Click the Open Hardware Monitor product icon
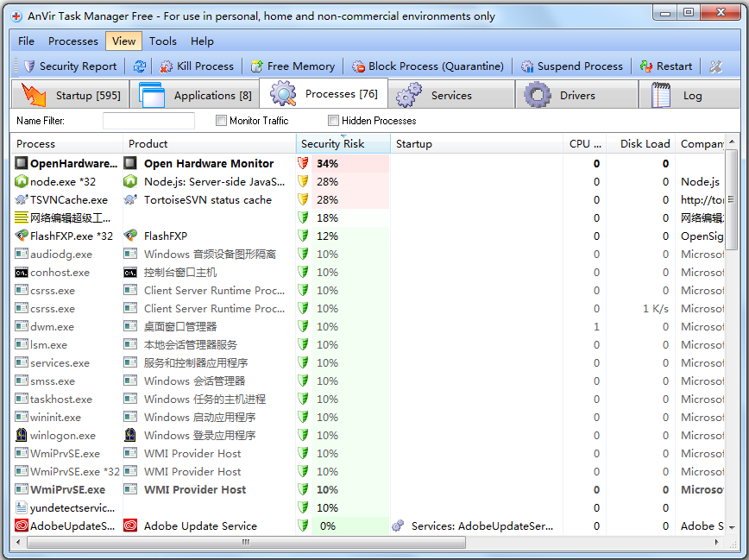The image size is (749, 560). point(130,163)
